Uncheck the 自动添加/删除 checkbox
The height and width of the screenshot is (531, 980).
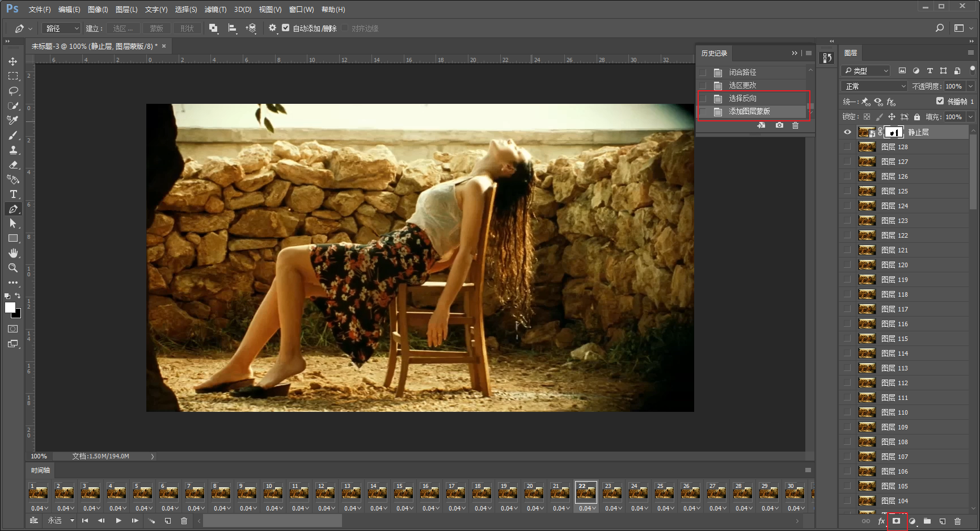tap(286, 28)
